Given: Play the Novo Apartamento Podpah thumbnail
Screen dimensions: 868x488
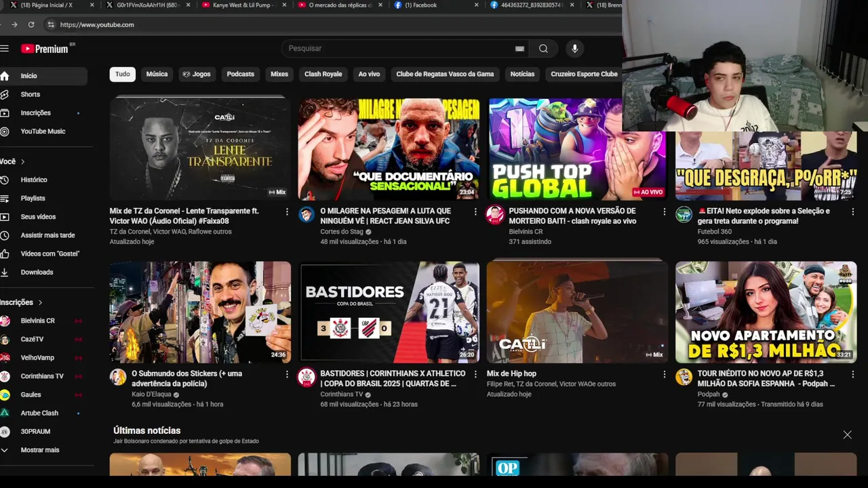Looking at the screenshot, I should tap(766, 312).
